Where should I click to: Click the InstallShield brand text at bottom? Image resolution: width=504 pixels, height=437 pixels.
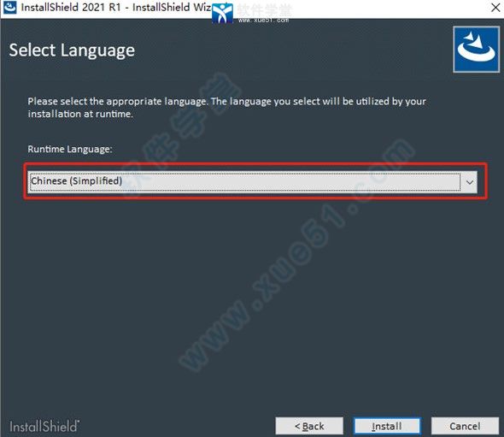tap(44, 427)
